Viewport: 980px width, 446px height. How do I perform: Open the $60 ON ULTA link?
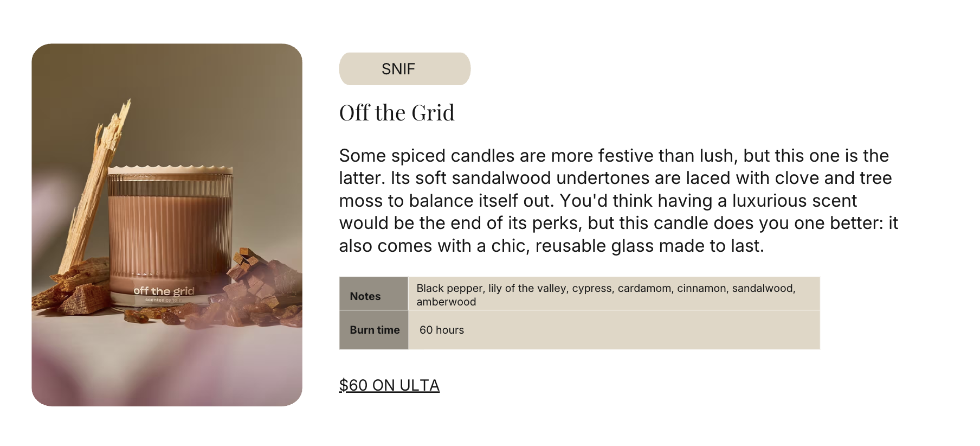click(389, 385)
